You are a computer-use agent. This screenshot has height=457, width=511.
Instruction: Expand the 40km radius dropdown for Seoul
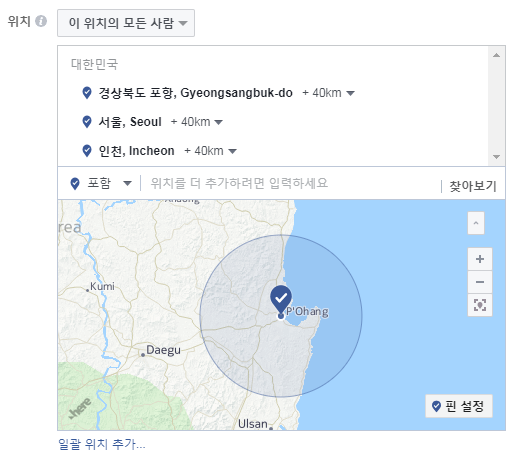pyautogui.click(x=197, y=122)
